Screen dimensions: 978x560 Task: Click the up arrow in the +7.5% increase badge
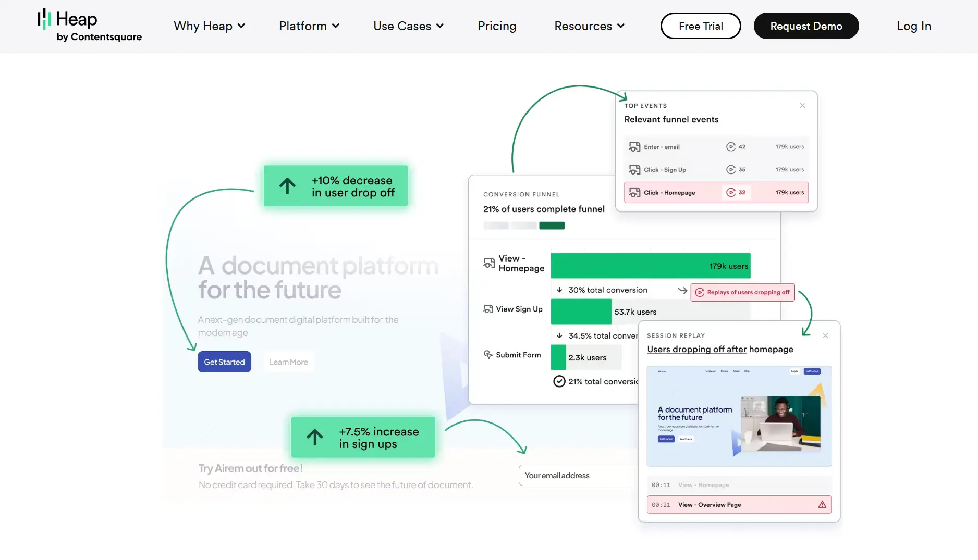click(x=315, y=437)
